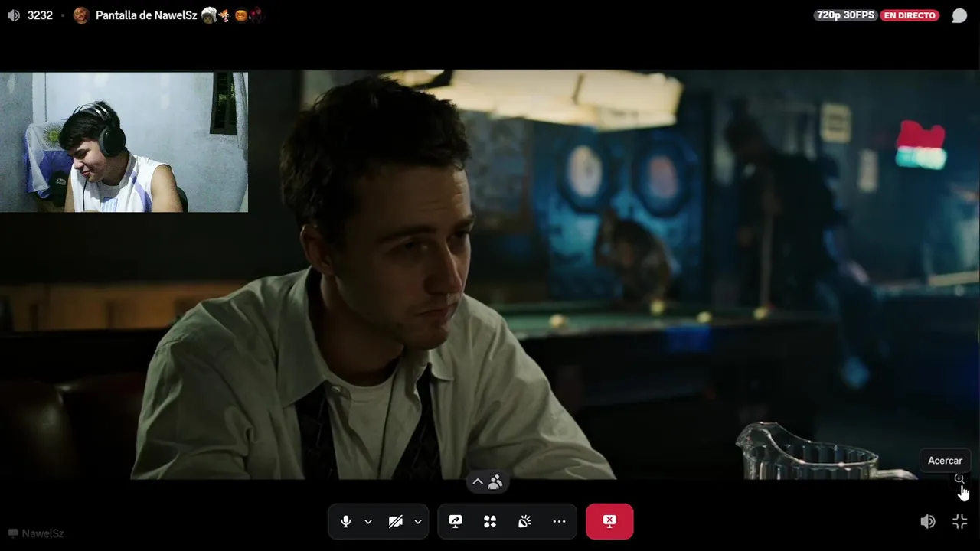Show participants list with chevron-up button
980x551 pixels.
pyautogui.click(x=488, y=482)
